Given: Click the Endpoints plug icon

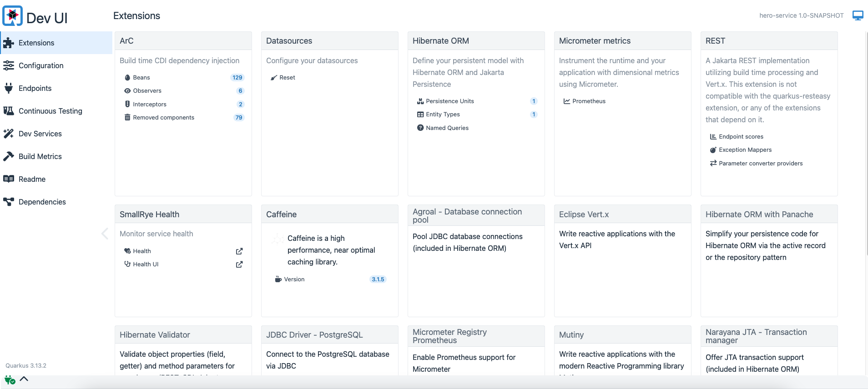Looking at the screenshot, I should (x=9, y=88).
